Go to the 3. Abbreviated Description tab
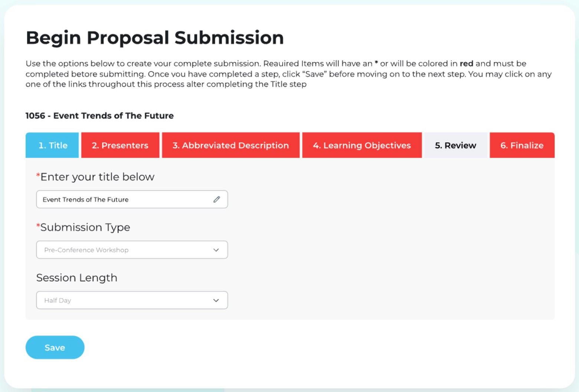The width and height of the screenshot is (579, 392). coord(230,145)
